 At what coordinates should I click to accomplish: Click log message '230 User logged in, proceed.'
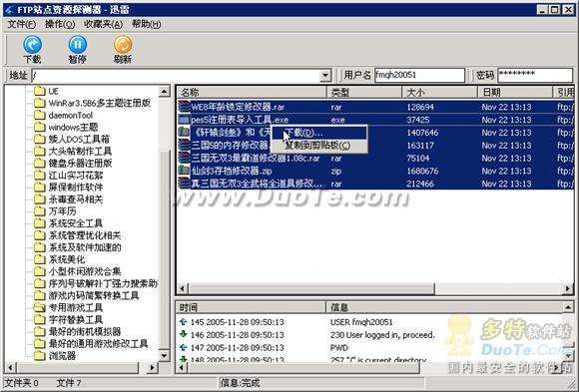(x=382, y=335)
